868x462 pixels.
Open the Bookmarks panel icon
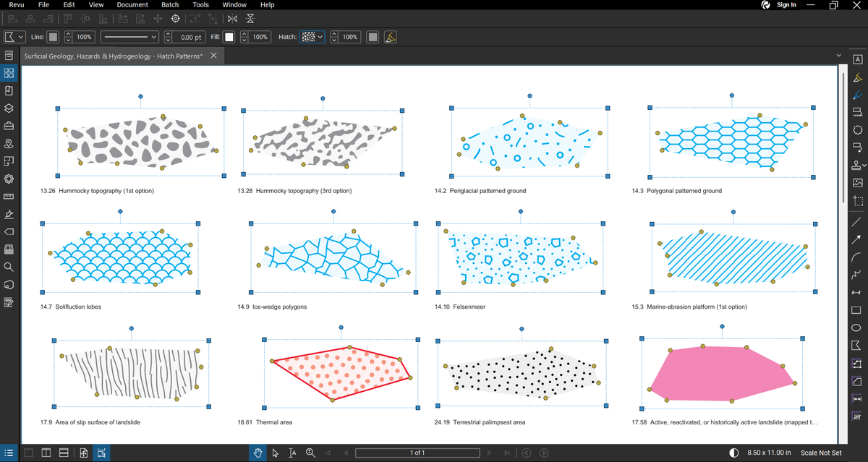click(x=9, y=90)
